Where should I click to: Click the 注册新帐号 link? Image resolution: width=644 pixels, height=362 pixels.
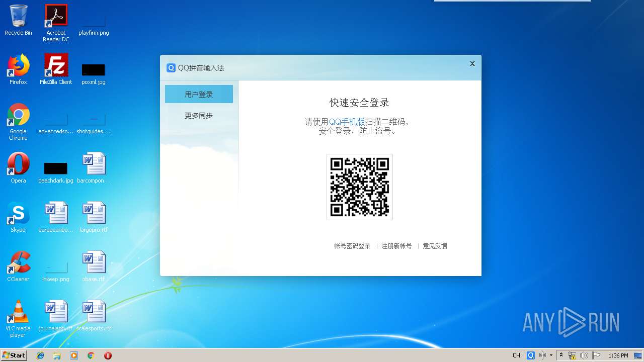[x=396, y=246]
